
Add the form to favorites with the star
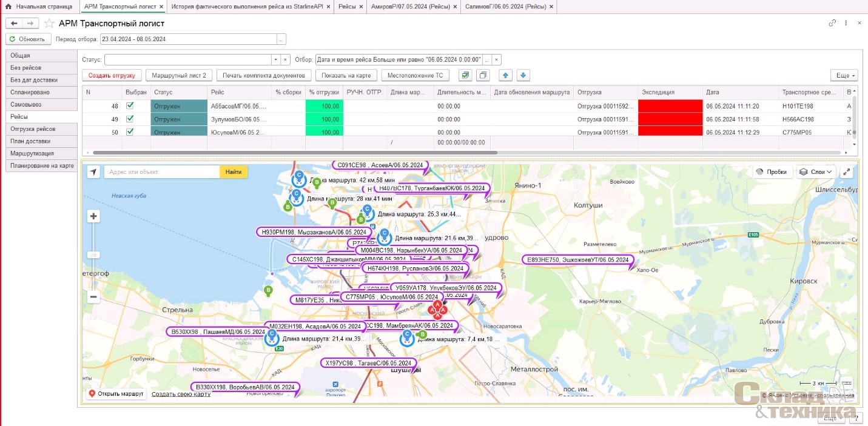(x=49, y=23)
